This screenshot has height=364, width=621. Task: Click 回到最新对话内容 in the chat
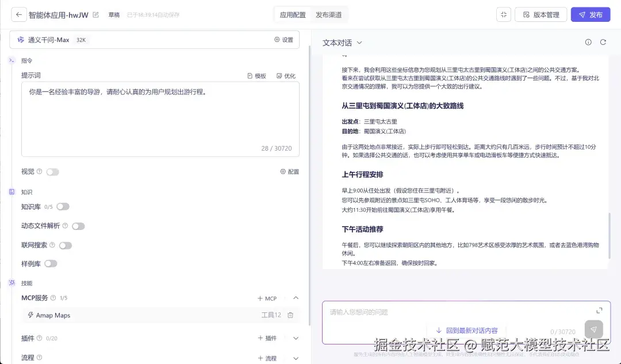click(466, 330)
